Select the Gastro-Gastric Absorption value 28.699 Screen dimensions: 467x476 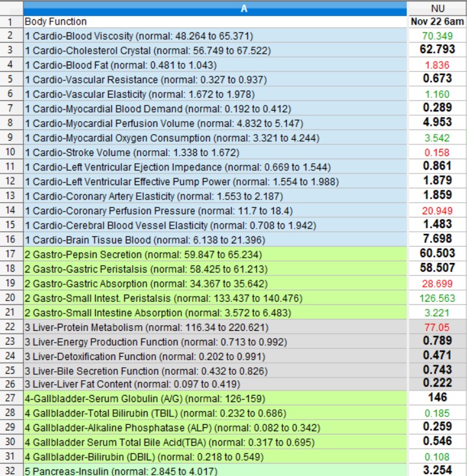(x=437, y=283)
